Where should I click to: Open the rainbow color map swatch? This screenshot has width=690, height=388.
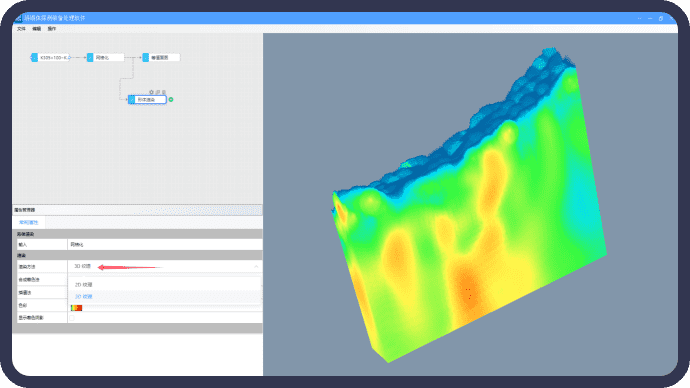click(77, 307)
